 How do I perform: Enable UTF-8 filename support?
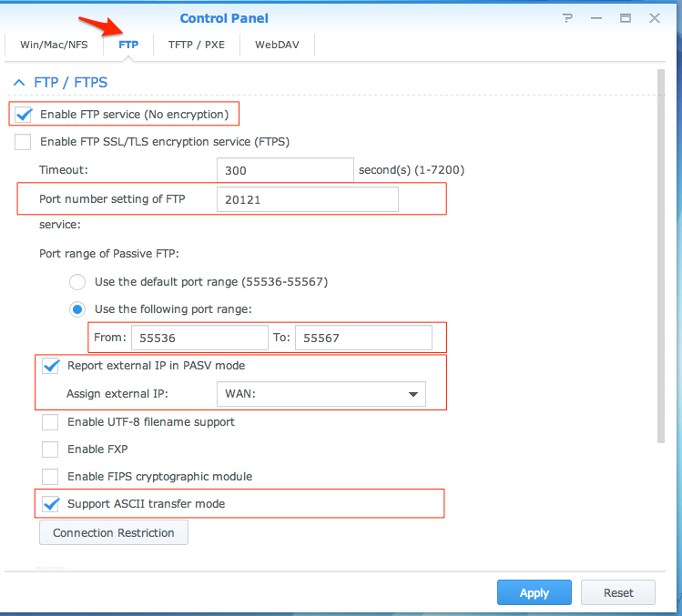click(51, 422)
